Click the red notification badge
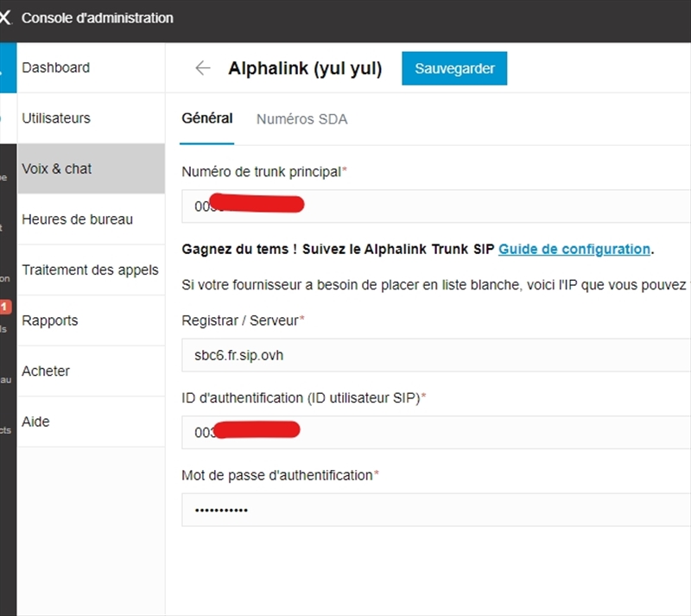The image size is (691, 616). (x=4, y=307)
